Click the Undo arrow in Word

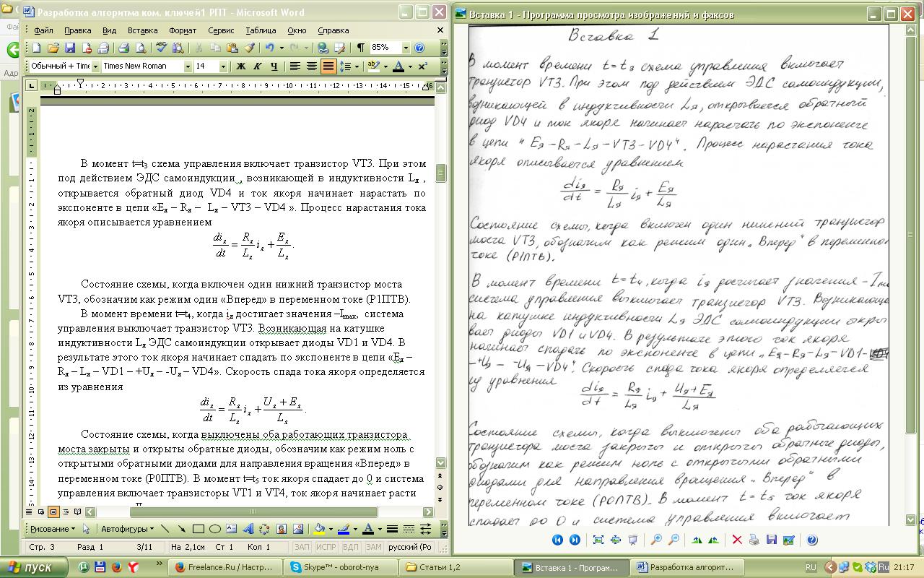[x=269, y=48]
